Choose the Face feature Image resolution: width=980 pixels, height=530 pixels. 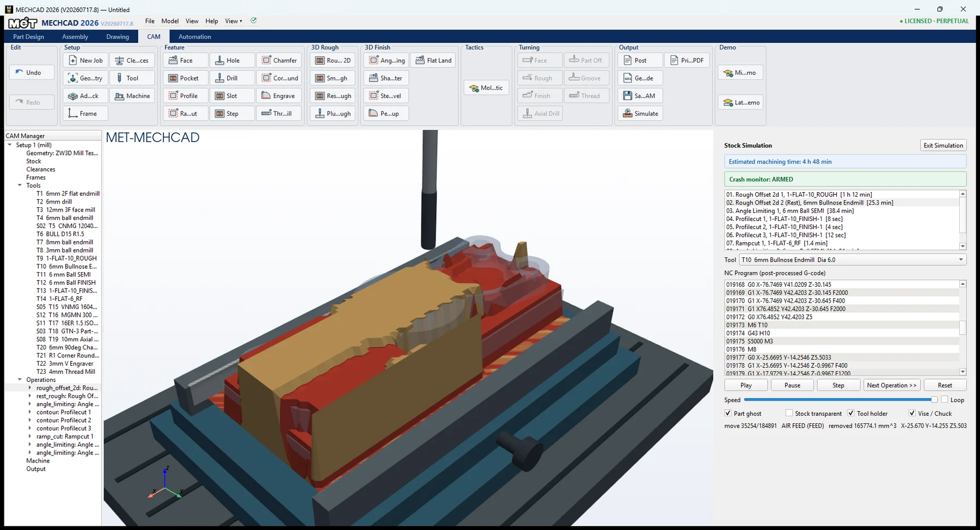(x=186, y=60)
